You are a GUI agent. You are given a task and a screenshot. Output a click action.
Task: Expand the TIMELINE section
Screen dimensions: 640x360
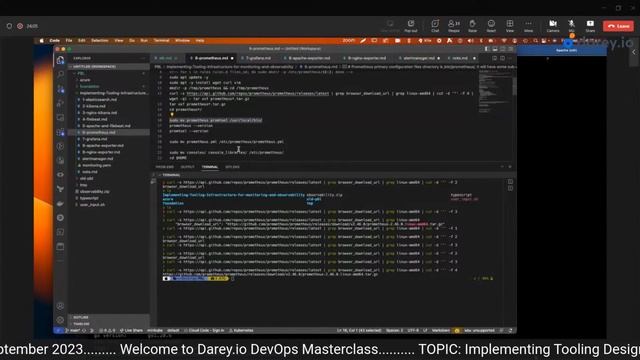pyautogui.click(x=109, y=324)
